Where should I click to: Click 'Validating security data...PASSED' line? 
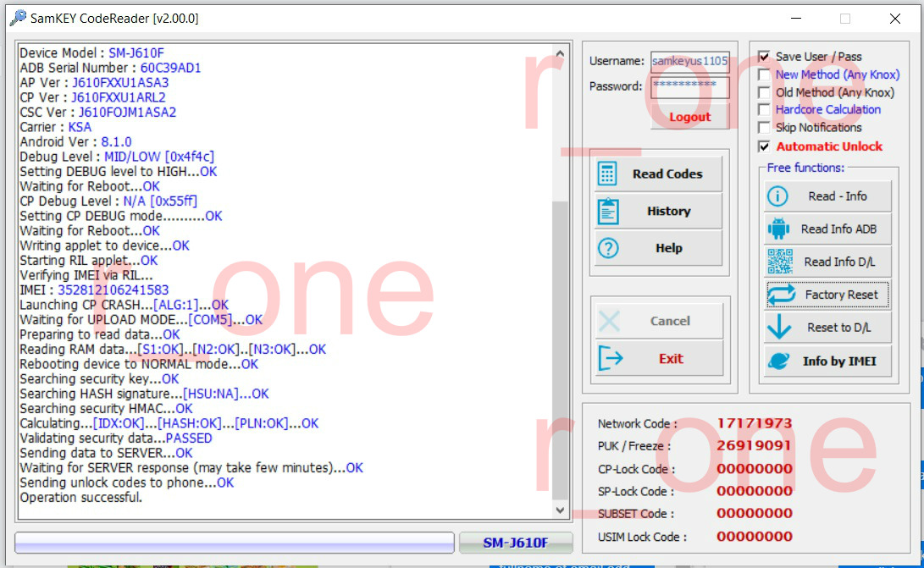[116, 438]
